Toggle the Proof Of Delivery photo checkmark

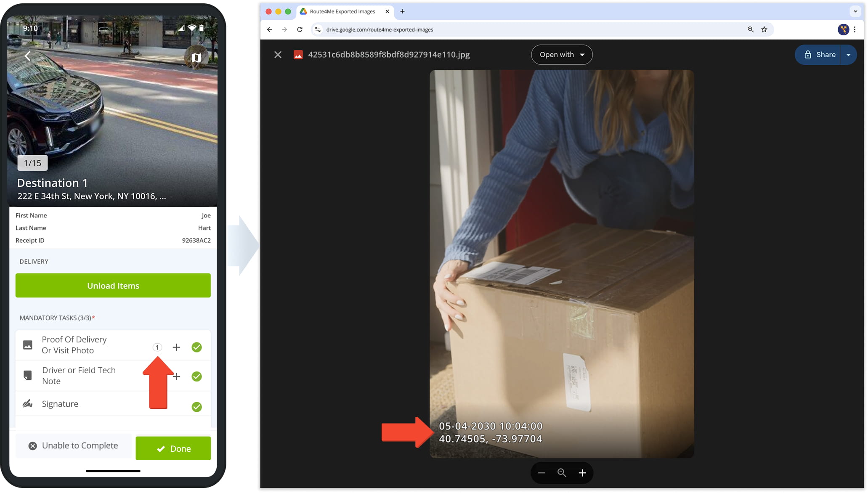tap(196, 347)
